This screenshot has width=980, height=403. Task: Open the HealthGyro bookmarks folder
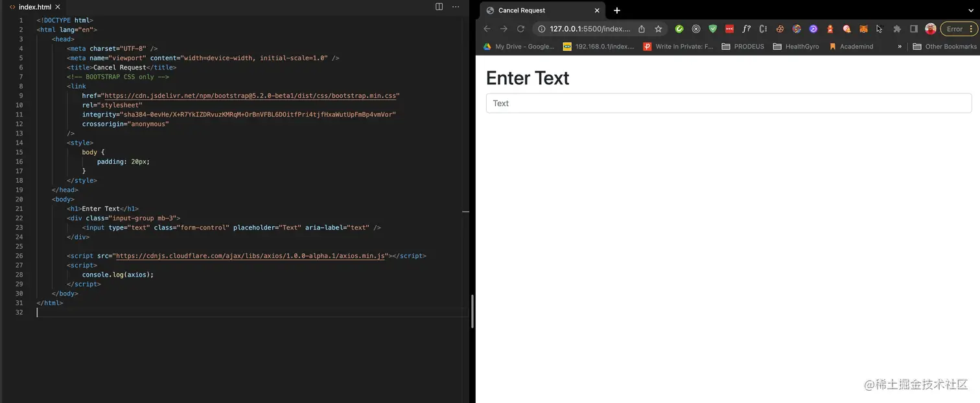pos(796,47)
